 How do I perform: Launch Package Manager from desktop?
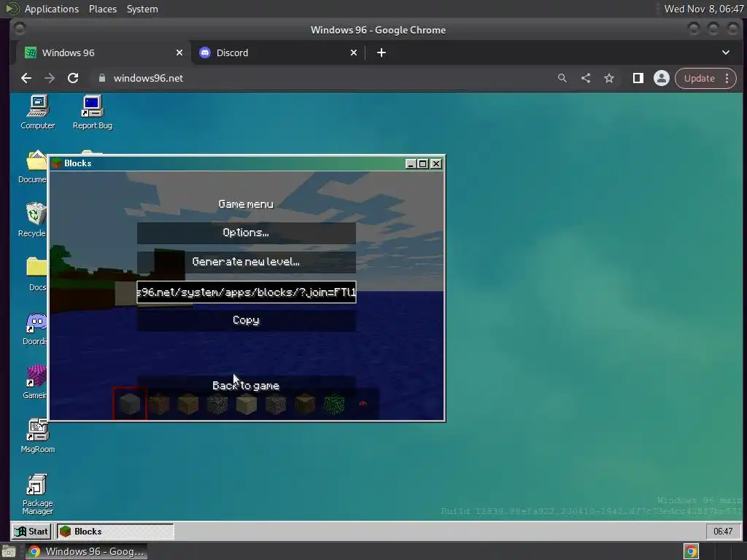click(38, 494)
